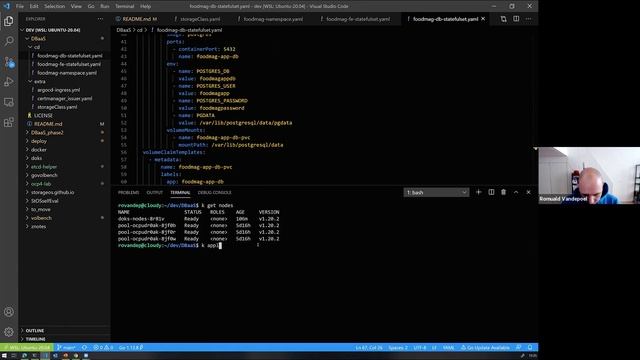Open the Explorer view in activity bar
640x360 pixels.
pyautogui.click(x=9, y=21)
